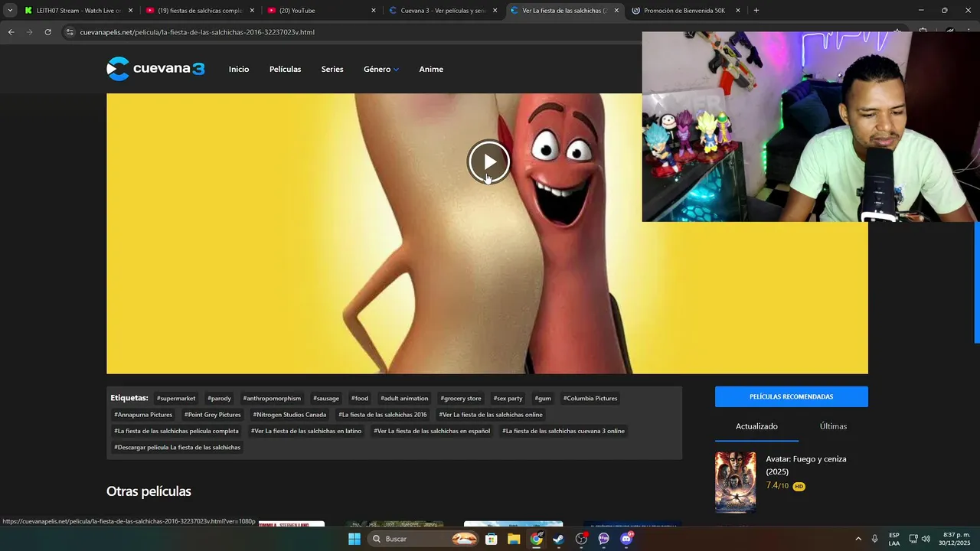980x551 pixels.
Task: Click the volume speaker icon in tray
Action: pos(926,539)
